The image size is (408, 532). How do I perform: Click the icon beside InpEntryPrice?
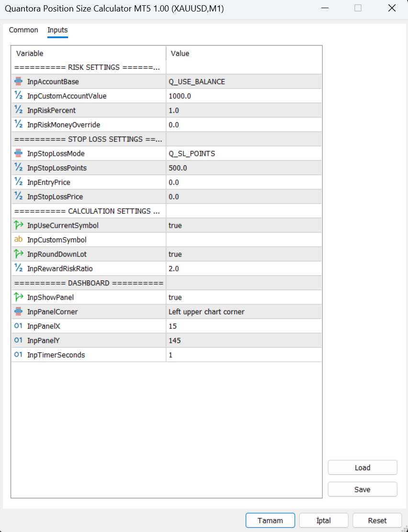[x=18, y=182]
